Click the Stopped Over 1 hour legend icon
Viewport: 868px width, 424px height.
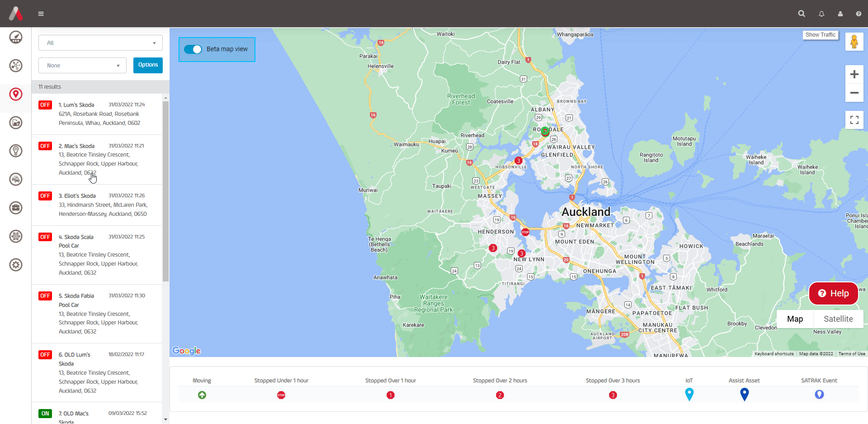(391, 395)
